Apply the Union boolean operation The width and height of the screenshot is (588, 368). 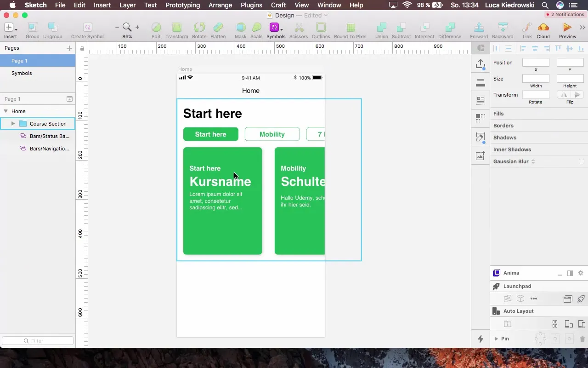(381, 30)
